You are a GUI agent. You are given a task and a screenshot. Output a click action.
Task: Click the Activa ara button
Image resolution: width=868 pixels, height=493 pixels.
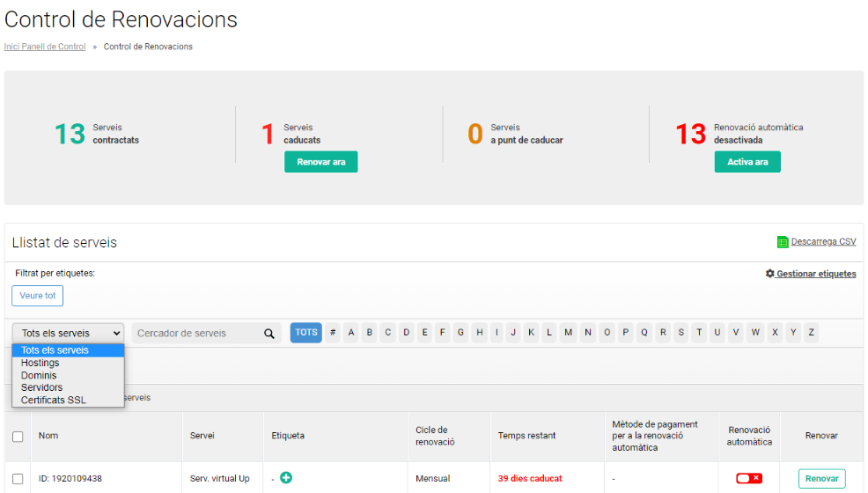pyautogui.click(x=747, y=162)
